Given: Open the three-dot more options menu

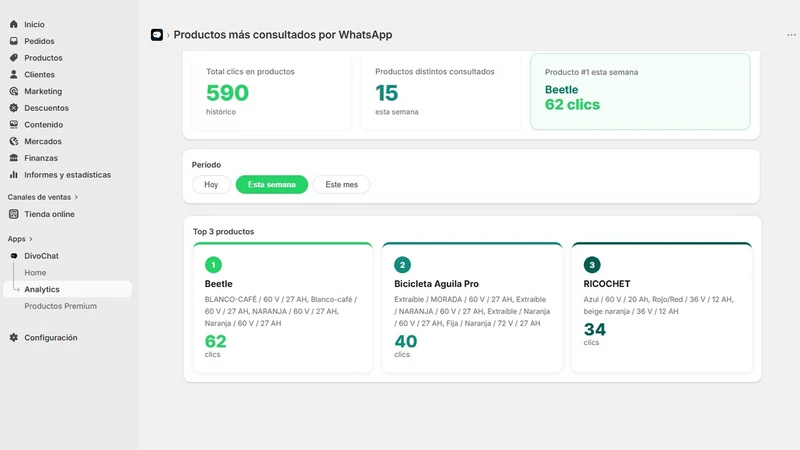Looking at the screenshot, I should click(791, 35).
